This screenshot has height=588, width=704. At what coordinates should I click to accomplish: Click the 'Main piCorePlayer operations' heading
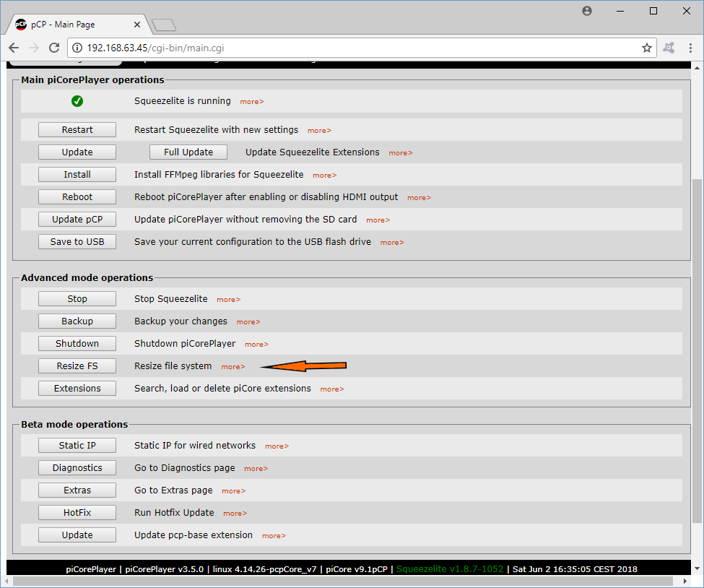click(x=92, y=80)
